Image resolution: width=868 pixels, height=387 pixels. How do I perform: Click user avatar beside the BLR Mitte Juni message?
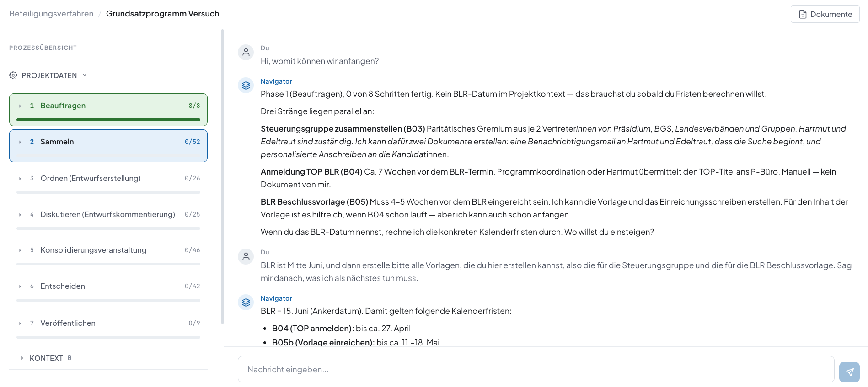pyautogui.click(x=246, y=256)
